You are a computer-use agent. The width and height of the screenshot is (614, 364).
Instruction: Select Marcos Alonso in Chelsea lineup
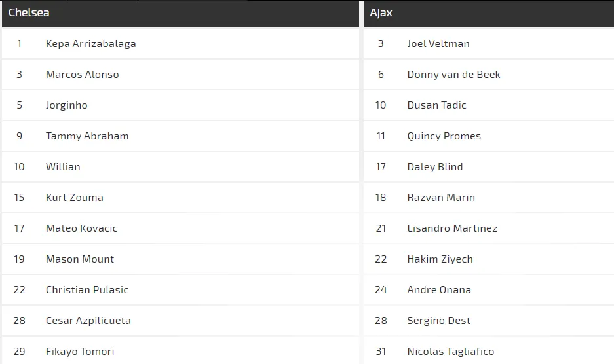[x=82, y=75]
